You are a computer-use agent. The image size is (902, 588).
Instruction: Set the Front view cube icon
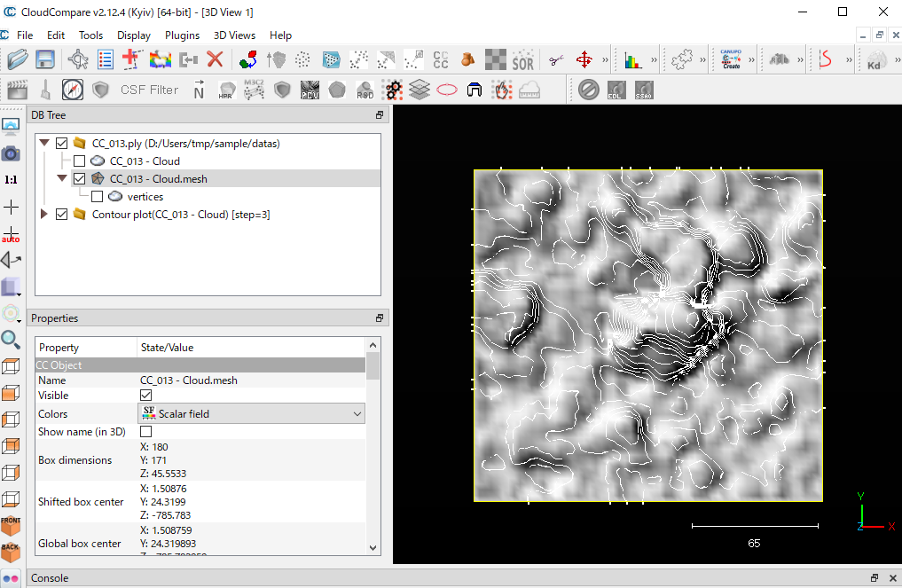pos(11,526)
